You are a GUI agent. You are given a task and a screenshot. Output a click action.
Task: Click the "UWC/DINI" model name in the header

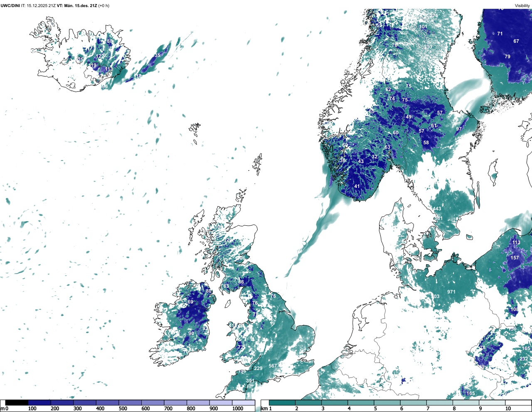pos(10,6)
